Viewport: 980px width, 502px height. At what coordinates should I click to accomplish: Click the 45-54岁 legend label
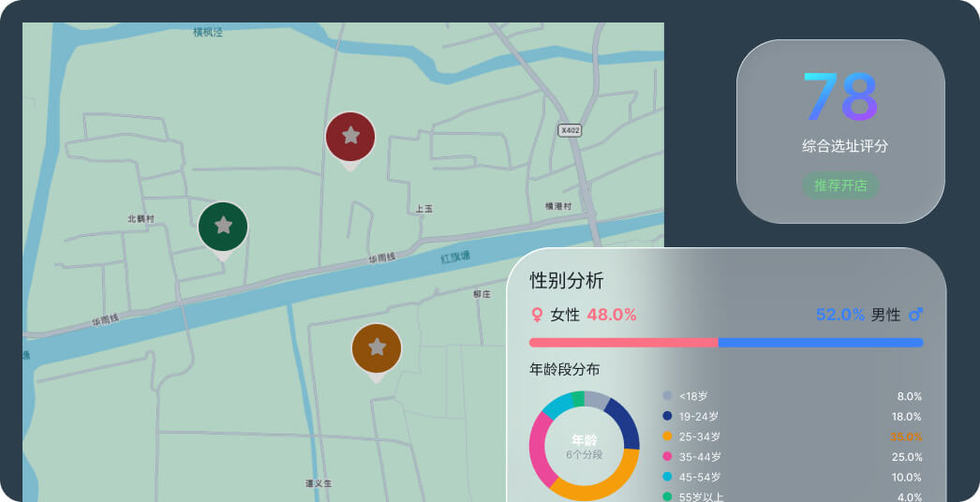click(x=700, y=477)
